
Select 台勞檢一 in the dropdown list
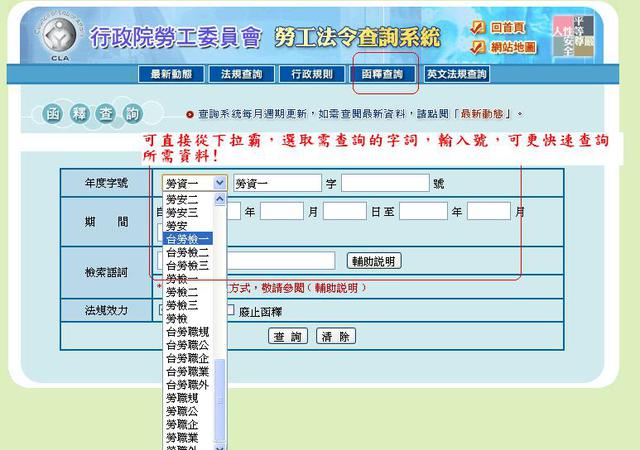coord(187,239)
